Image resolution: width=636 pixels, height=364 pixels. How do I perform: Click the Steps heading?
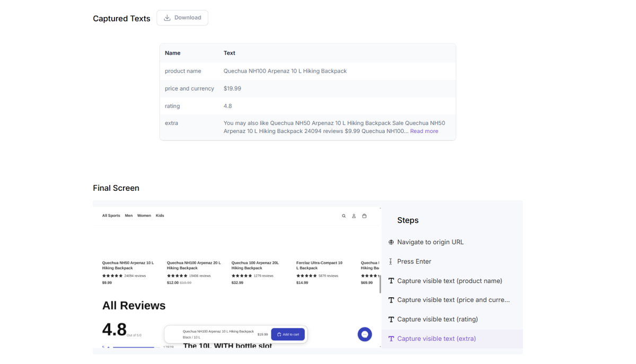(408, 220)
